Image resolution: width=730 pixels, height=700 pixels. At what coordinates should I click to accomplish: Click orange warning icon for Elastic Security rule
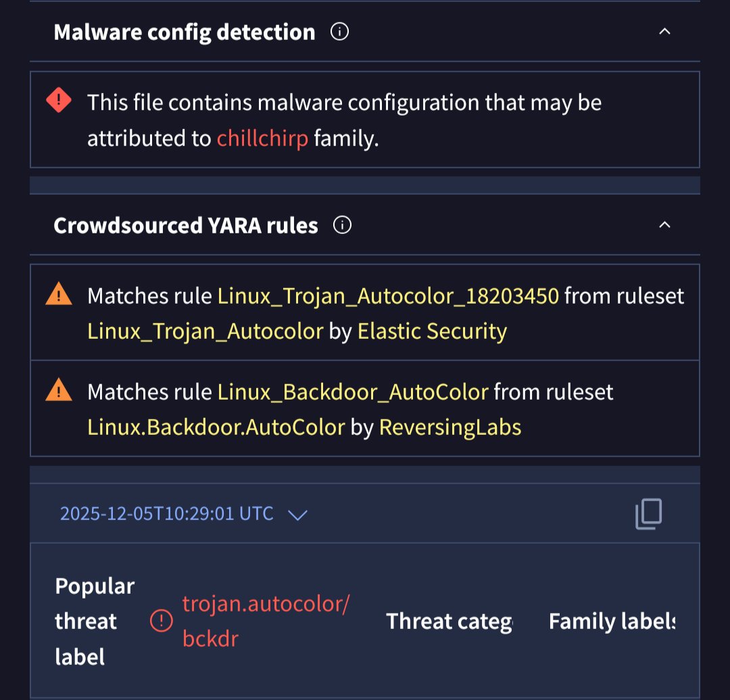59,294
